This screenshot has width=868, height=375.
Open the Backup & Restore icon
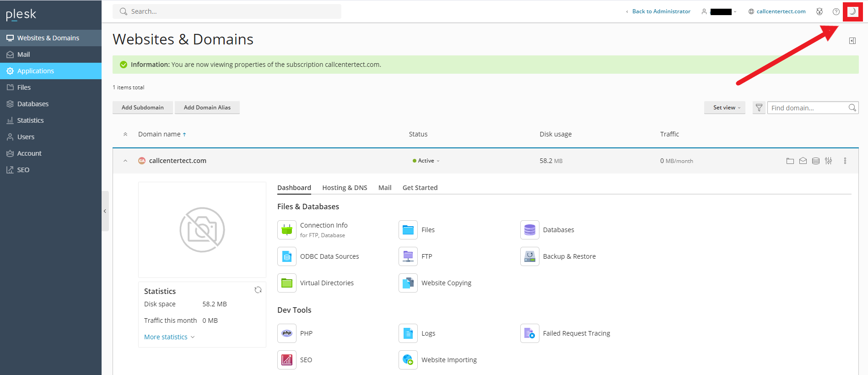pyautogui.click(x=529, y=256)
